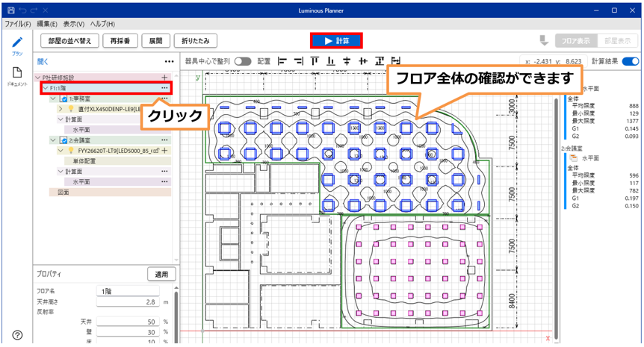Click the align top edges icon
This screenshot has width=644, height=347.
pyautogui.click(x=315, y=61)
